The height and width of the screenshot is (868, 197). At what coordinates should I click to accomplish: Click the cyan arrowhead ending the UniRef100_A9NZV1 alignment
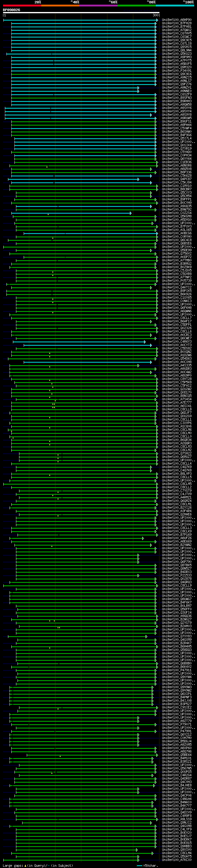click(139, 88)
